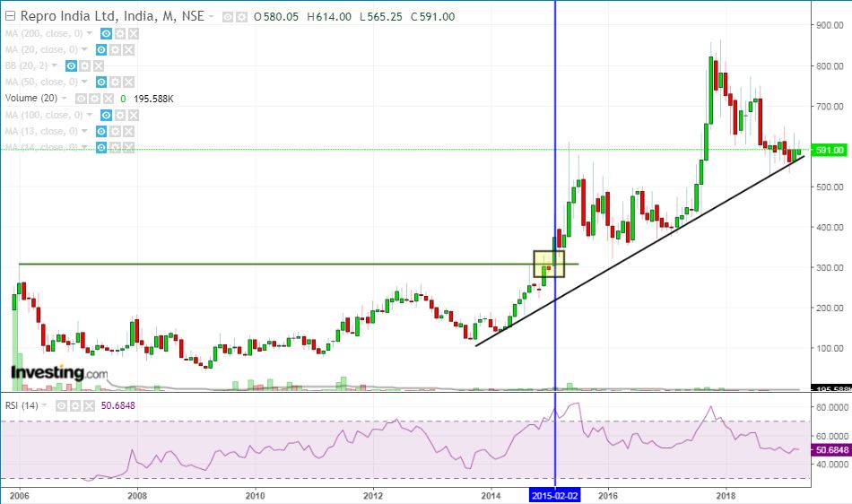Open settings gear for MA (50, close, 0)
This screenshot has height=504, width=852.
115,82
